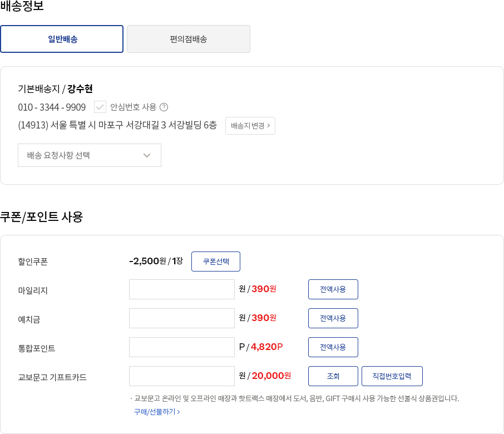Click the 직접번호입력 button
The width and height of the screenshot is (504, 434).
coord(392,376)
